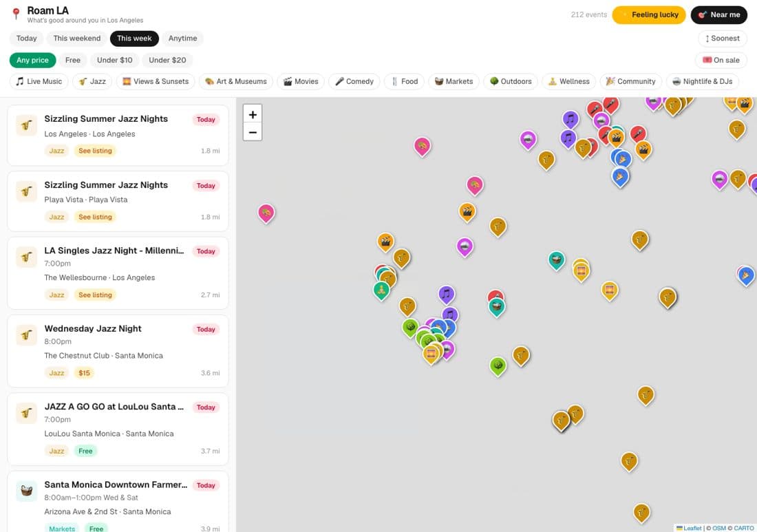Toggle the Live Music category chip
The image size is (757, 532).
click(39, 81)
